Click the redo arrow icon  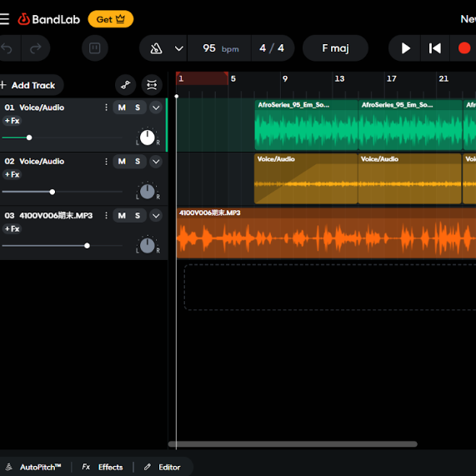click(x=36, y=48)
